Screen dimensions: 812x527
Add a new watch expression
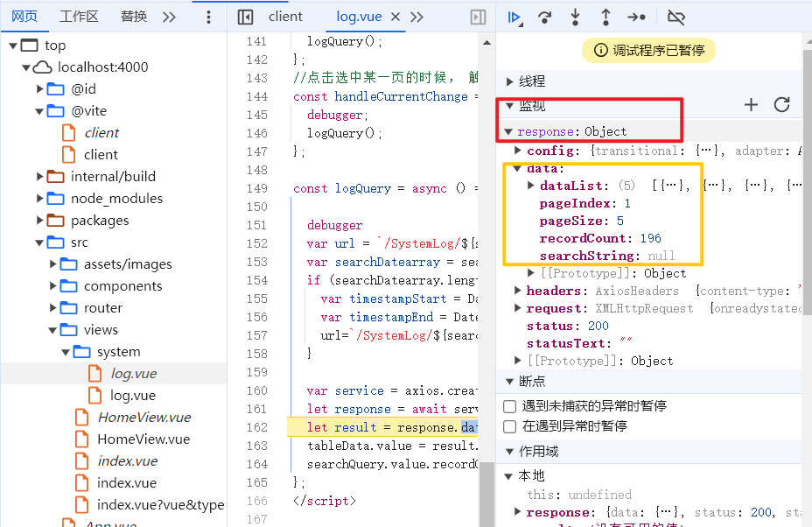click(751, 105)
